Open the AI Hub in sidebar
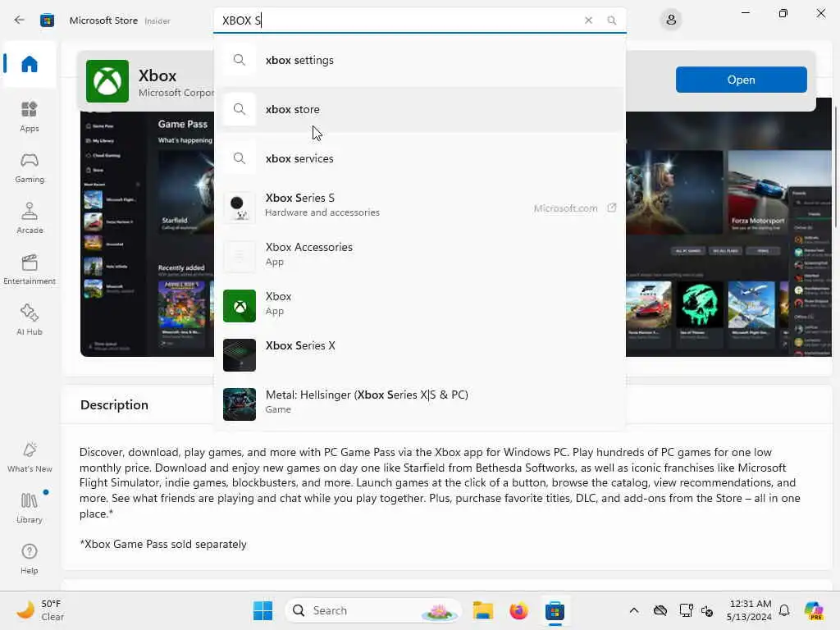Viewport: 840px width, 630px height. tap(30, 321)
